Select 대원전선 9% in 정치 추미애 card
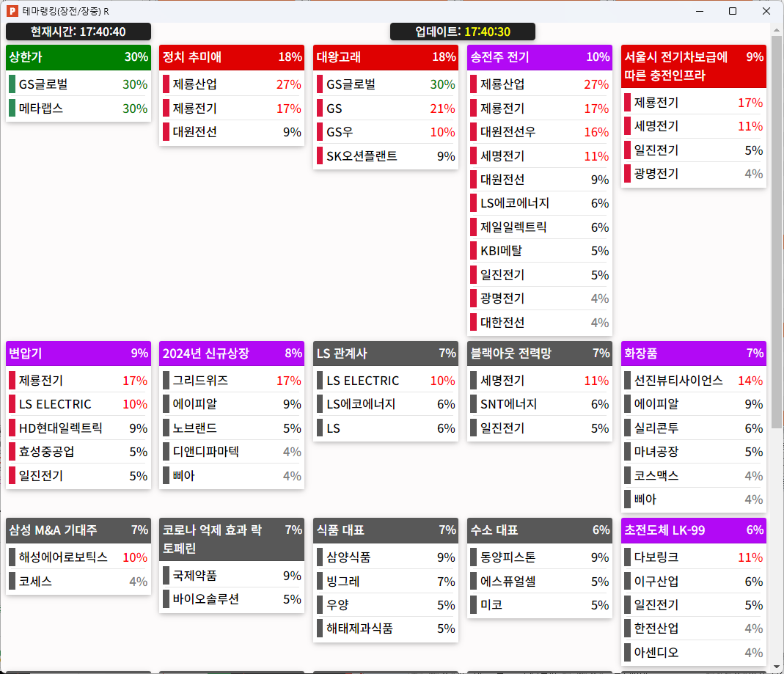Image resolution: width=784 pixels, height=674 pixels. [x=232, y=132]
